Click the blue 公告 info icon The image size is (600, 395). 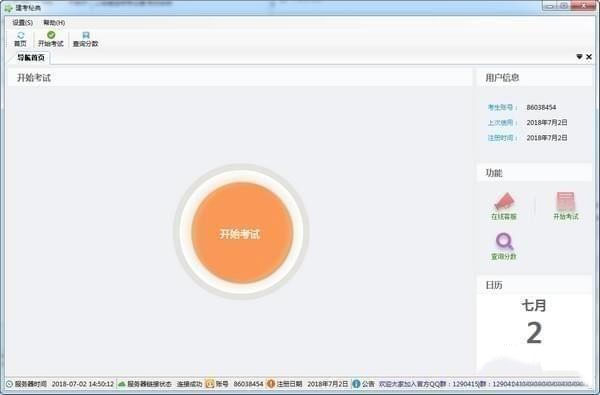356,384
